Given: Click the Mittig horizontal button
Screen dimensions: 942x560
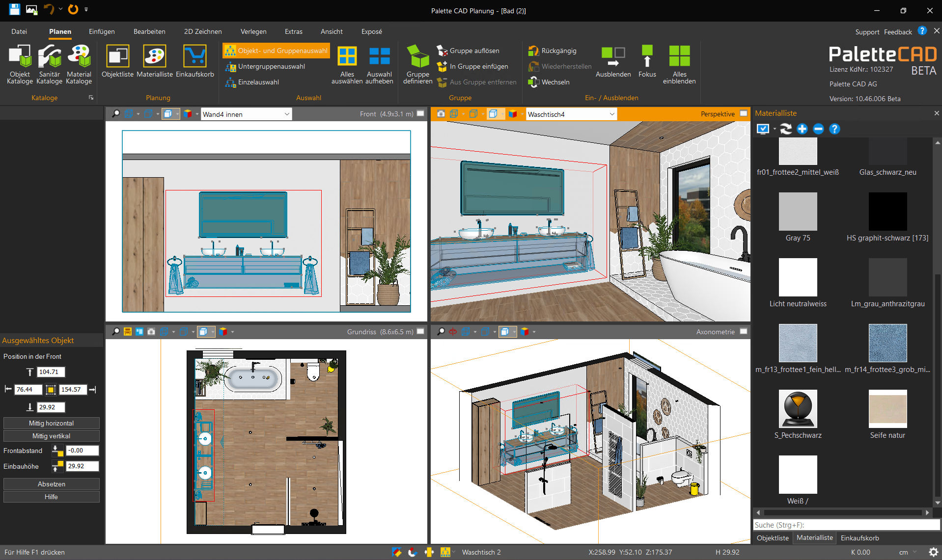Looking at the screenshot, I should [51, 423].
